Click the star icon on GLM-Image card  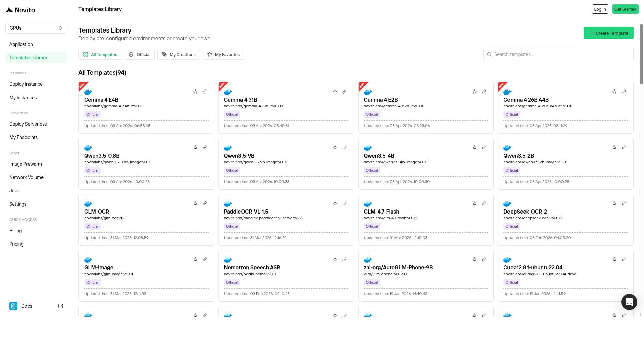click(x=195, y=259)
